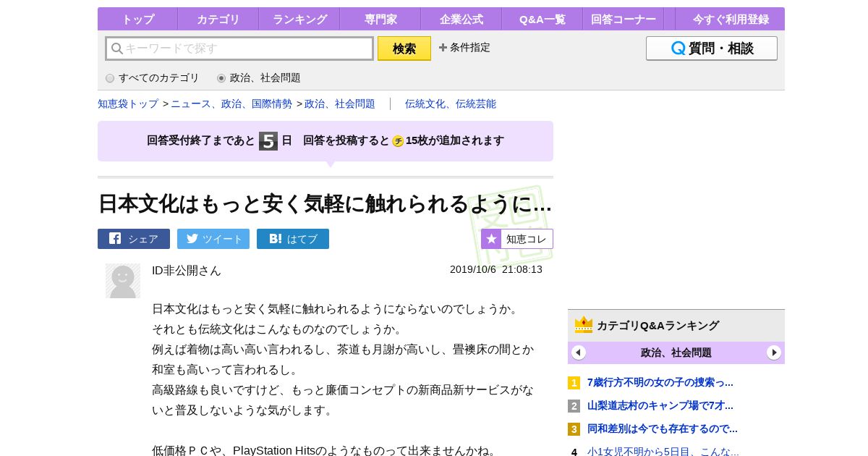Go to the 回答コーナー tab
The height and width of the screenshot is (456, 868).
click(623, 20)
